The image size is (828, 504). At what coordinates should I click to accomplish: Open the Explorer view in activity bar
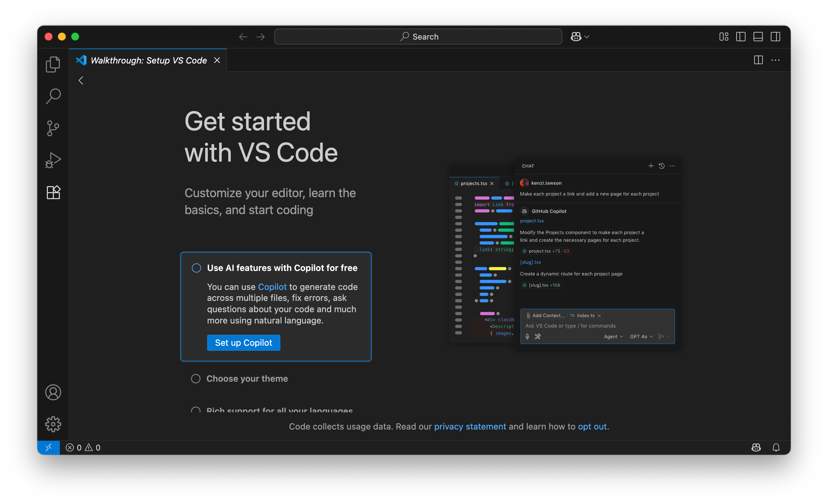(x=53, y=64)
